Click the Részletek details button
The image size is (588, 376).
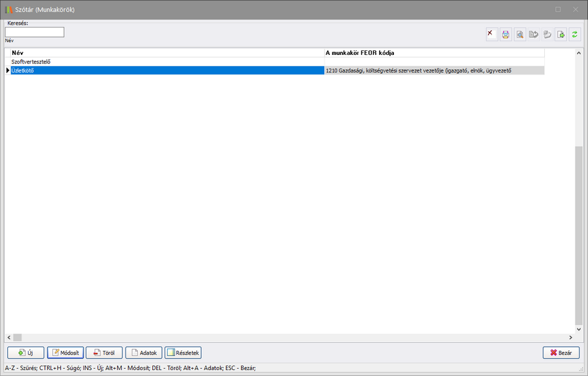[183, 352]
